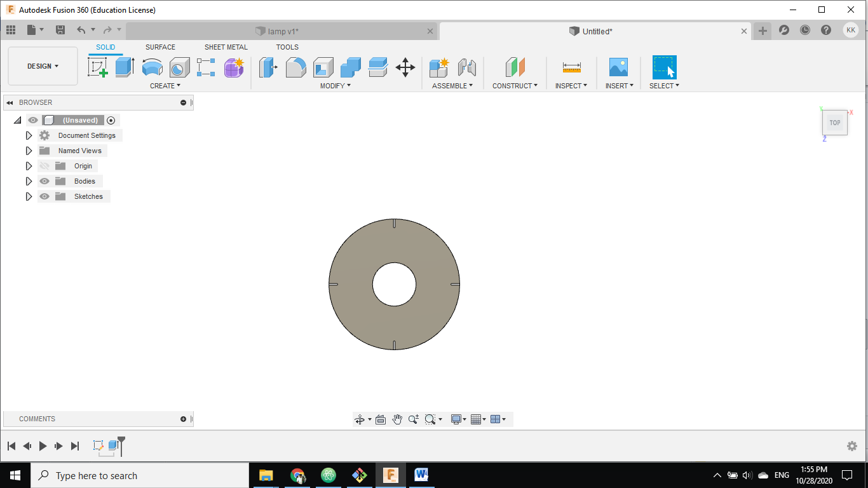Open the INSERT dropdown menu
The width and height of the screenshot is (868, 488).
click(620, 86)
